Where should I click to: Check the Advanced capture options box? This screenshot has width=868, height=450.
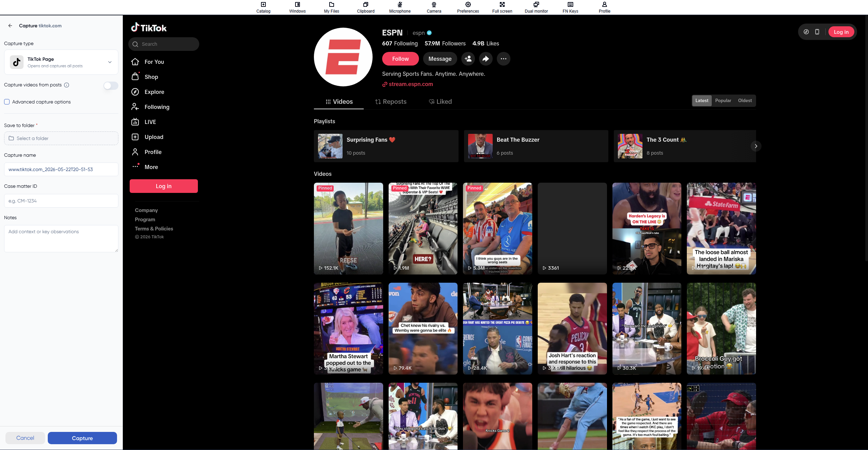pyautogui.click(x=7, y=102)
